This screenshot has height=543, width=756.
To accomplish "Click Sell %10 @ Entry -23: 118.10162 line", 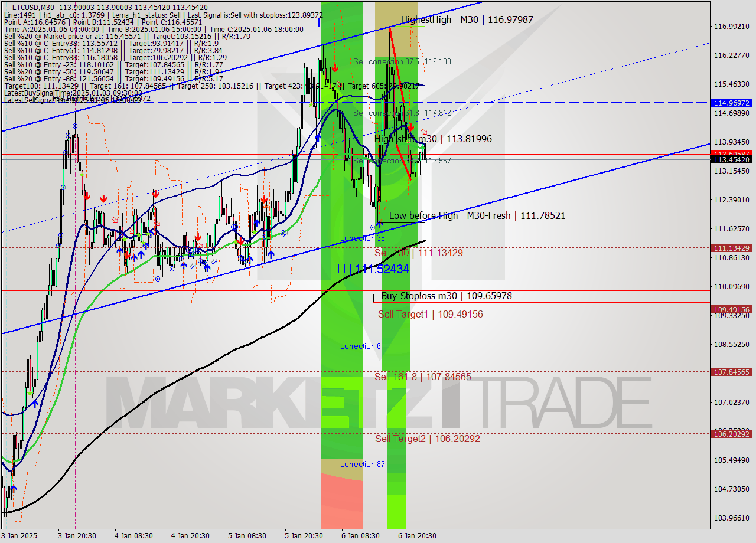I will pyautogui.click(x=113, y=64).
